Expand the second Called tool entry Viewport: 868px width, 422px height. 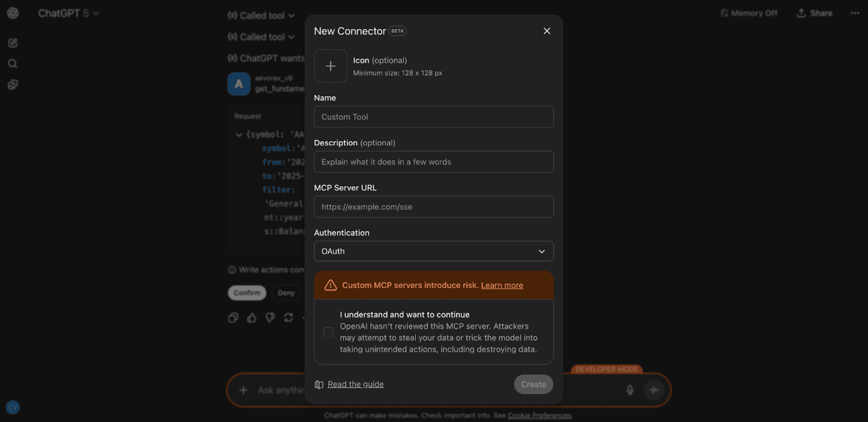coord(262,37)
